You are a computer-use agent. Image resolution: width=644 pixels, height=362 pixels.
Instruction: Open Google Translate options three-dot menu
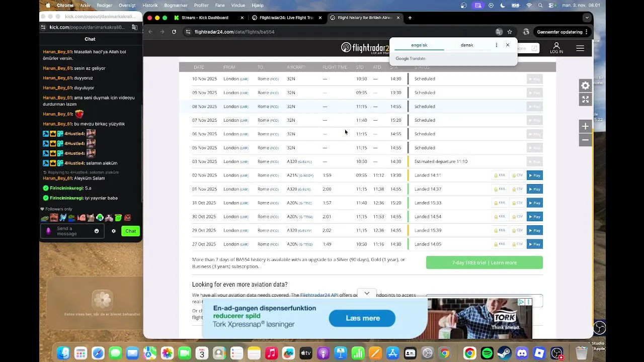point(497,45)
